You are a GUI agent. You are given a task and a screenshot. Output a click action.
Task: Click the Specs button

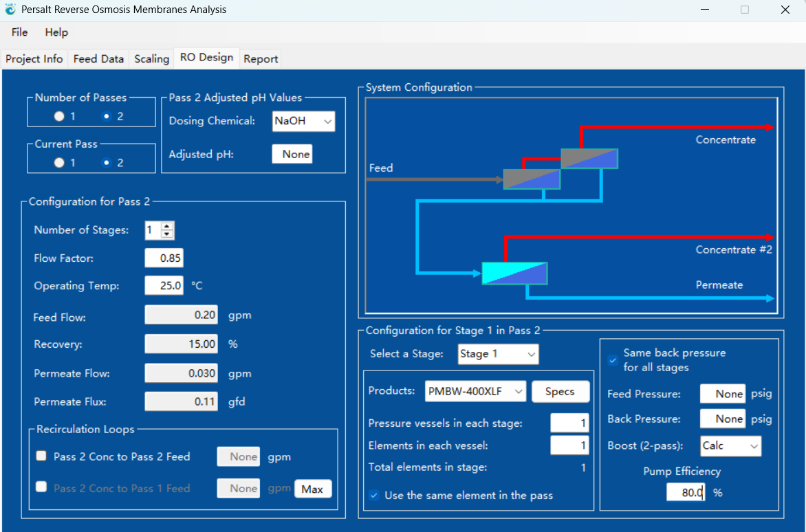tap(560, 391)
